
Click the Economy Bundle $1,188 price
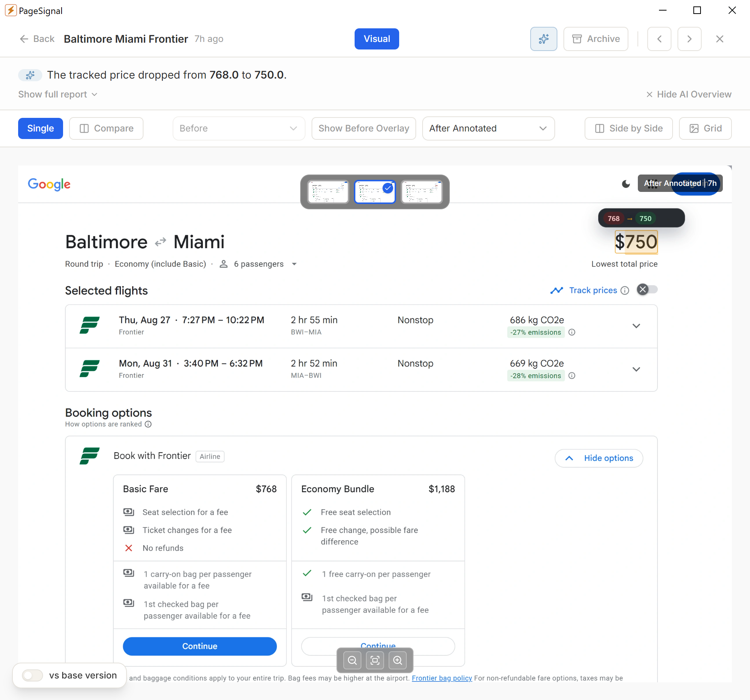point(441,489)
